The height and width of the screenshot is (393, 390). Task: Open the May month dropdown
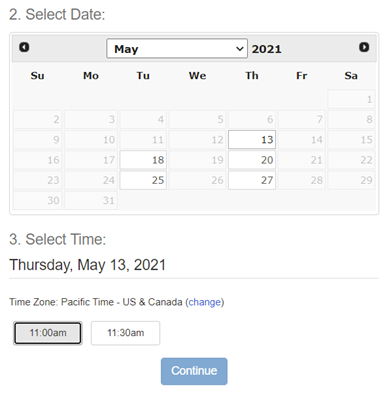coord(177,49)
